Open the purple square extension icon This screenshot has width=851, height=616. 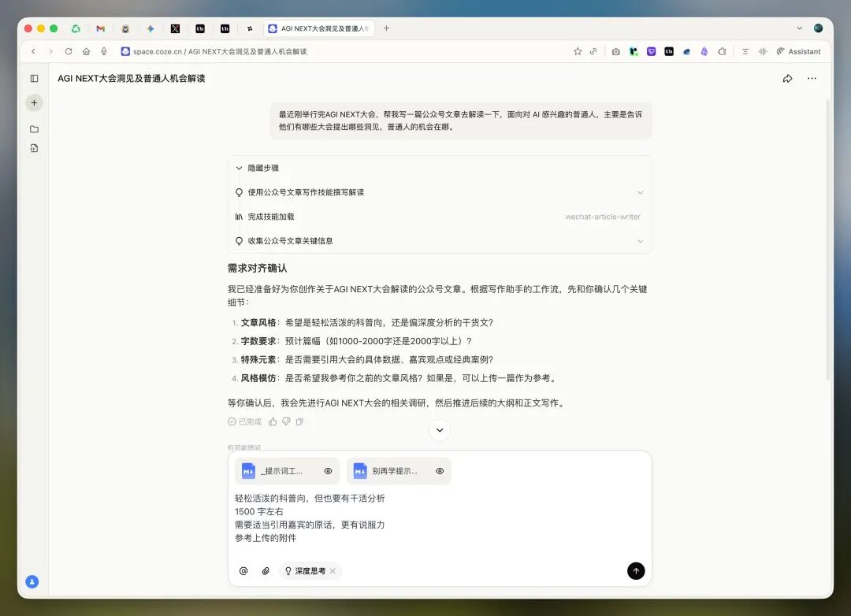pos(652,51)
